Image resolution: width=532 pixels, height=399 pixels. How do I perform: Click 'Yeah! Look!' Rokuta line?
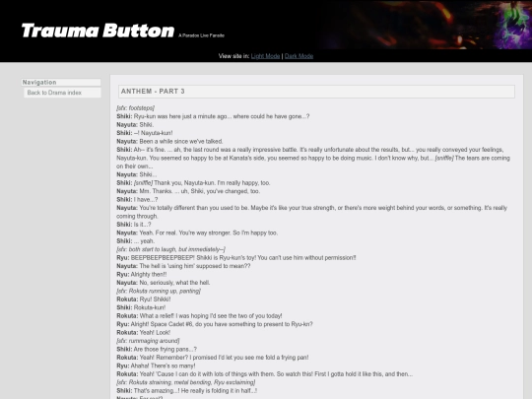click(143, 333)
